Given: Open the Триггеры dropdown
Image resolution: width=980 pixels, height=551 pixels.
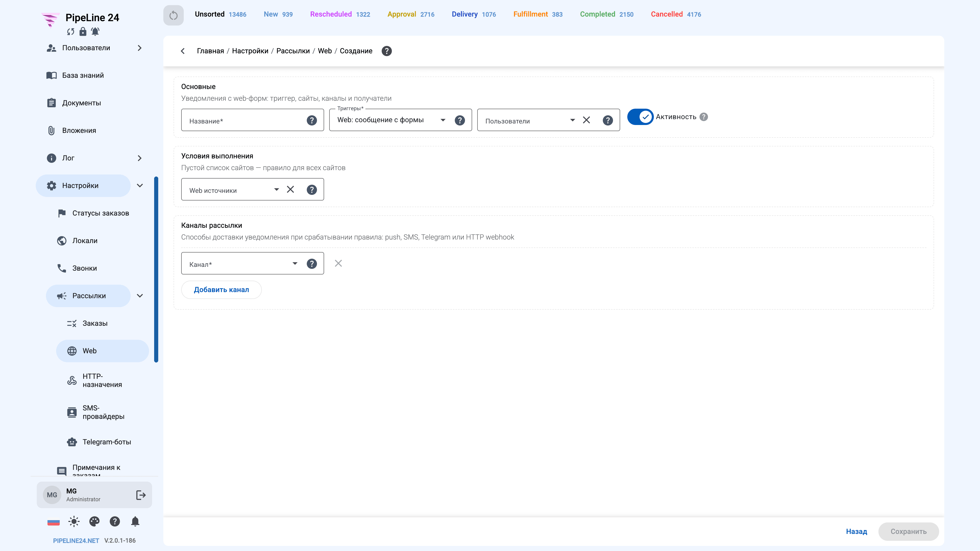Looking at the screenshot, I should (x=443, y=120).
